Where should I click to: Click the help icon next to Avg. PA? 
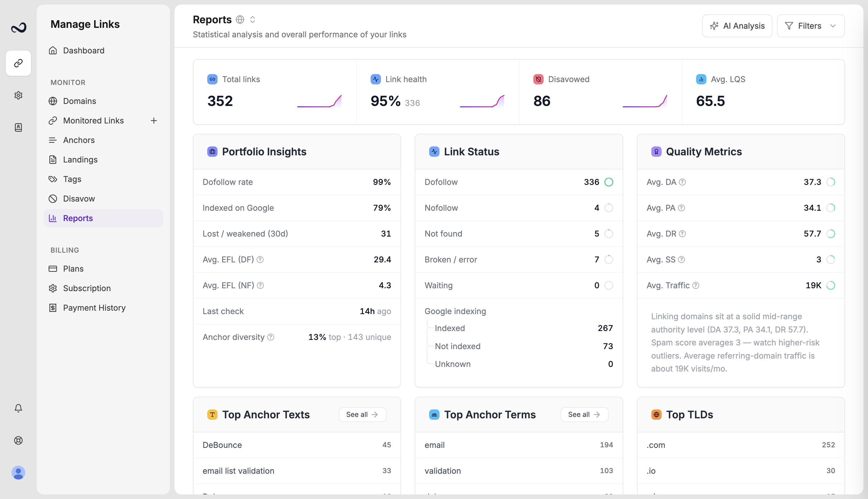pos(682,208)
